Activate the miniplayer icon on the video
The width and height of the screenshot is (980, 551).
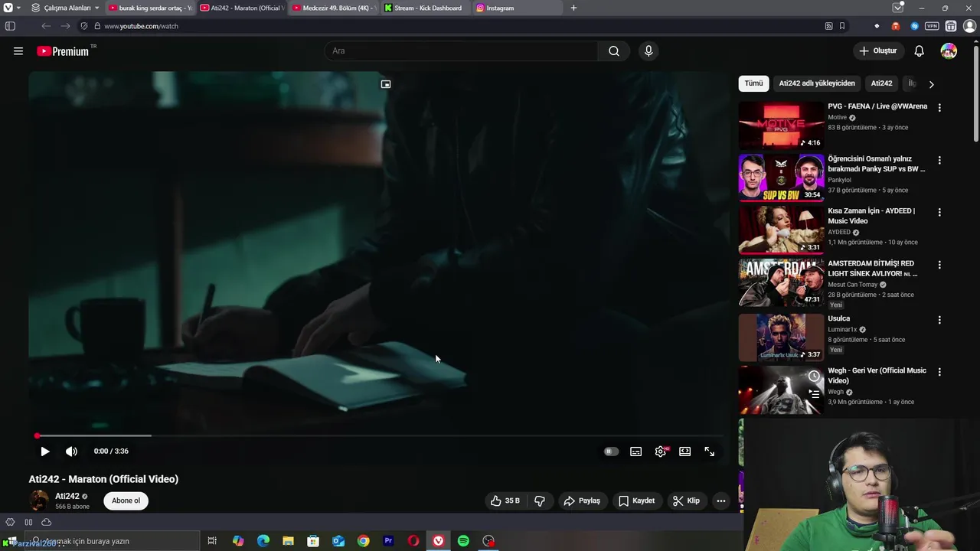click(x=386, y=84)
